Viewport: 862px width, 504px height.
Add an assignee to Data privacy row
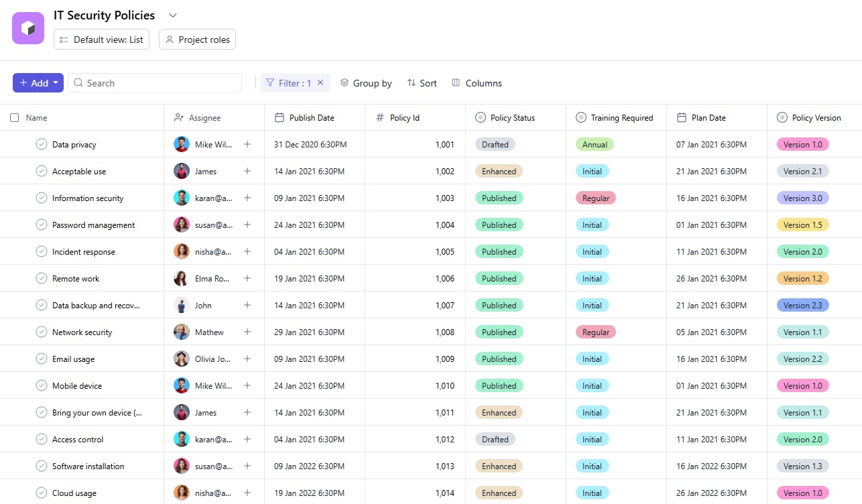tap(247, 144)
